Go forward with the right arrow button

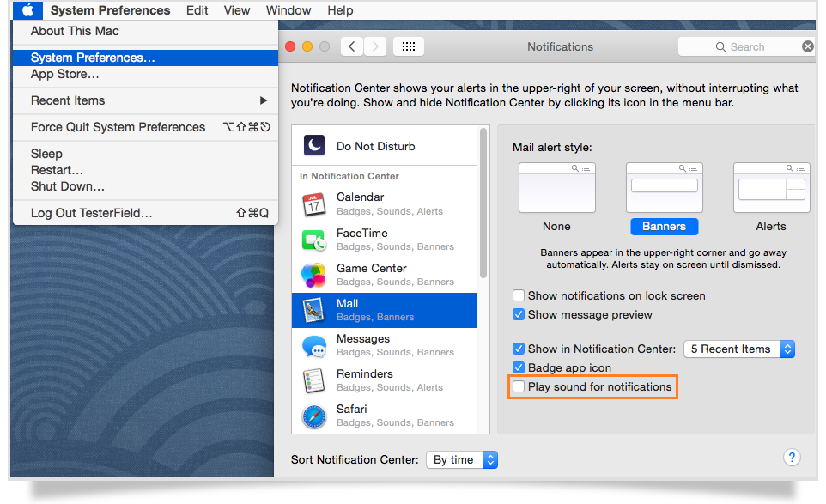(x=375, y=46)
